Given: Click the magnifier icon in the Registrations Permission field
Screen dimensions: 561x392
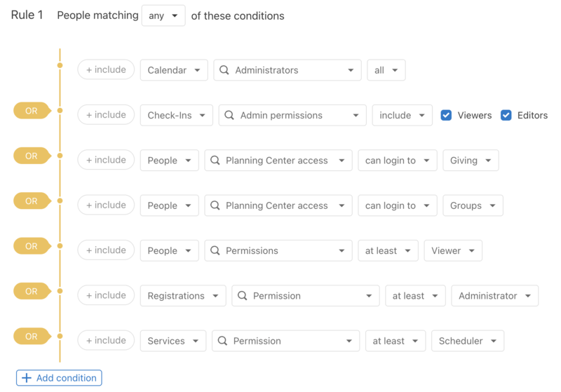Looking at the screenshot, I should pos(243,296).
